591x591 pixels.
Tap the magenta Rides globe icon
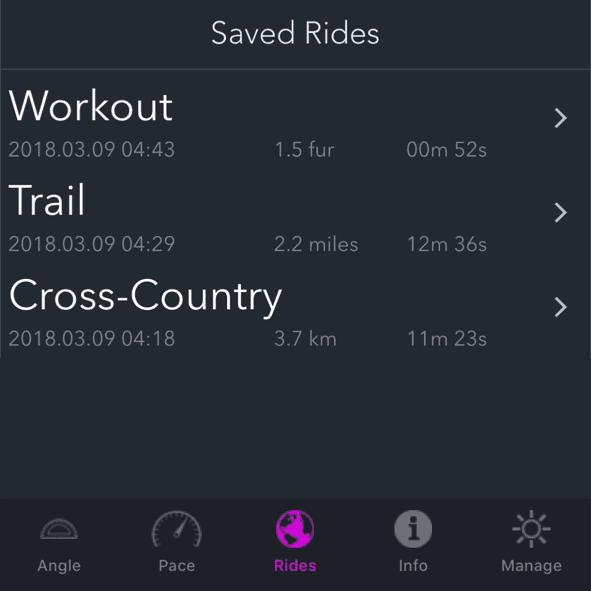295,529
